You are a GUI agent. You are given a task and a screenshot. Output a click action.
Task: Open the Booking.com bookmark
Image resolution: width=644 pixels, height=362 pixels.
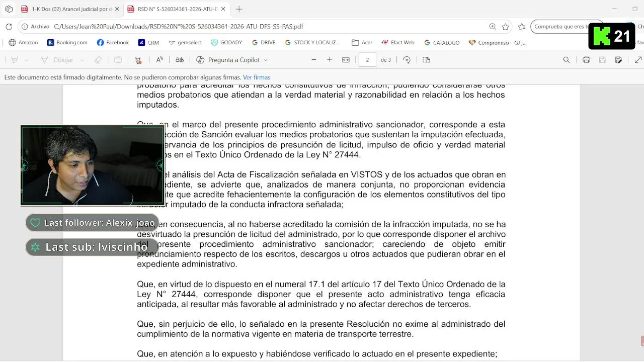(x=67, y=43)
